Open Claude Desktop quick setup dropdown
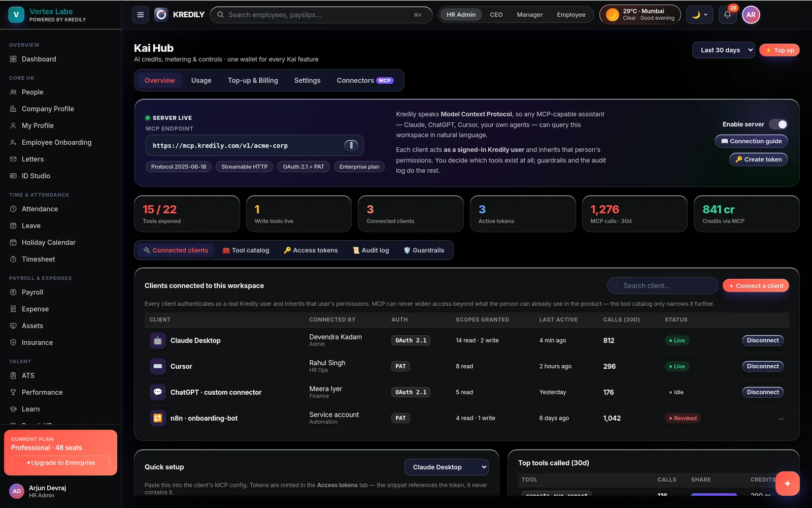This screenshot has height=508, width=812. coord(447,467)
